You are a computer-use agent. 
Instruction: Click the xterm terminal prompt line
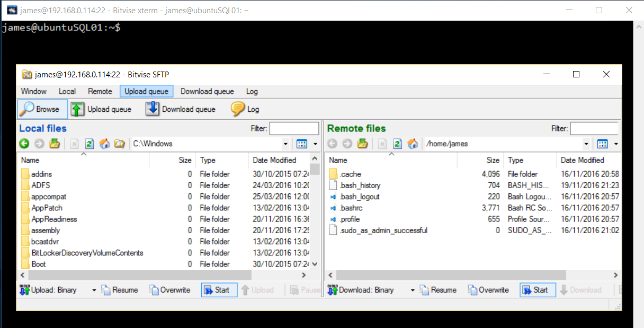click(x=61, y=28)
